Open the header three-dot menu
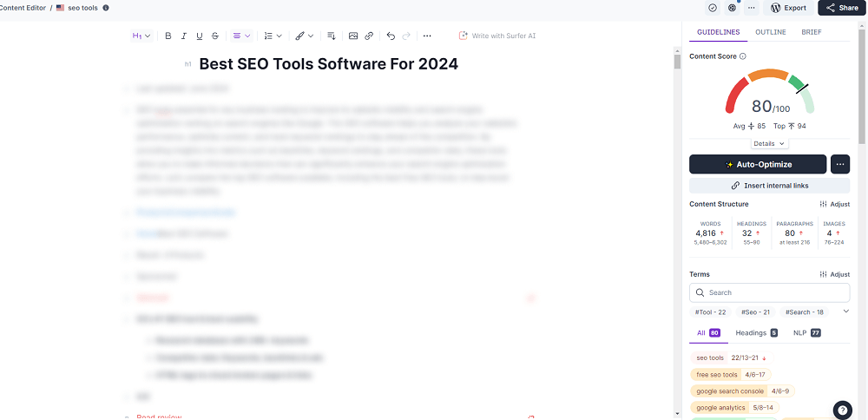The width and height of the screenshot is (868, 420). click(x=751, y=8)
